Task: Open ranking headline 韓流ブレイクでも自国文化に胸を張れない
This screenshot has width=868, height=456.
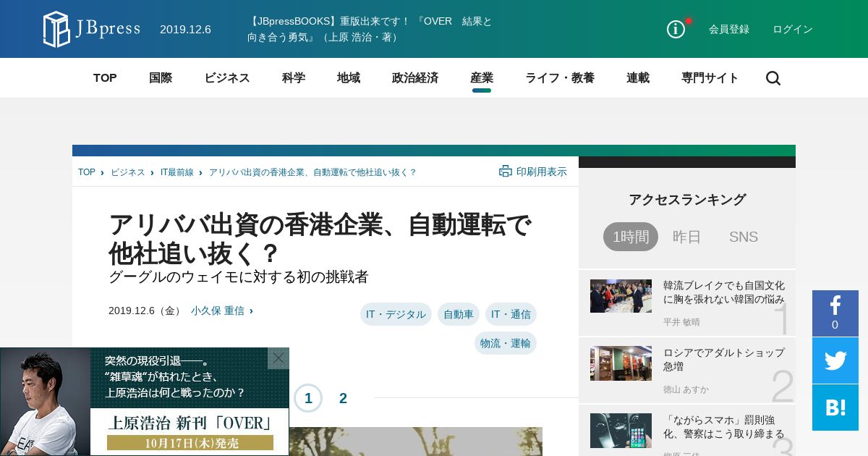Action: click(724, 292)
